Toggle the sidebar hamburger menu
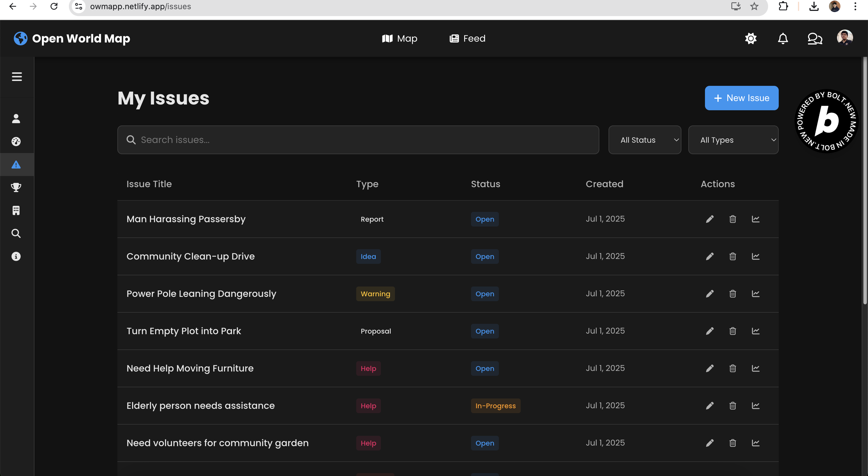The image size is (868, 476). pos(17,77)
